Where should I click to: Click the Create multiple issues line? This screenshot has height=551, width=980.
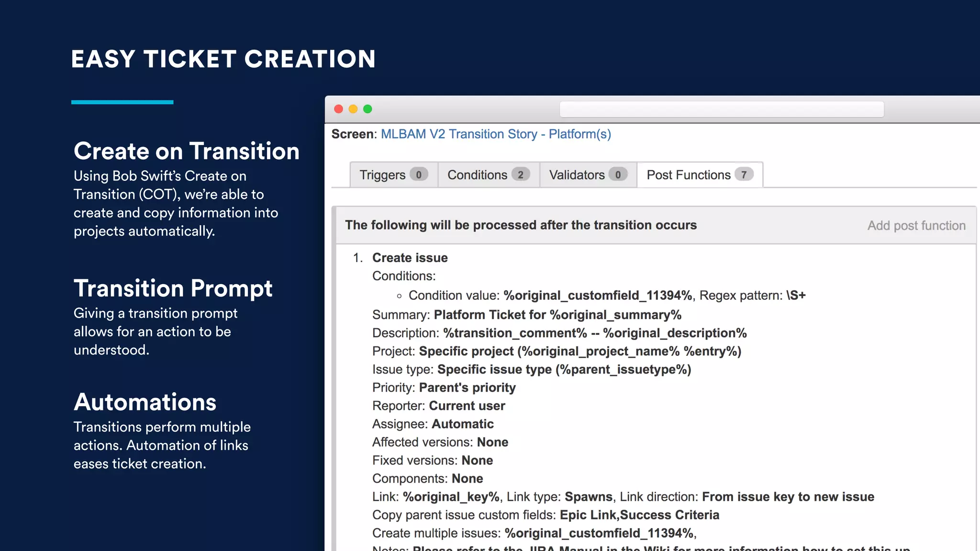coord(535,533)
